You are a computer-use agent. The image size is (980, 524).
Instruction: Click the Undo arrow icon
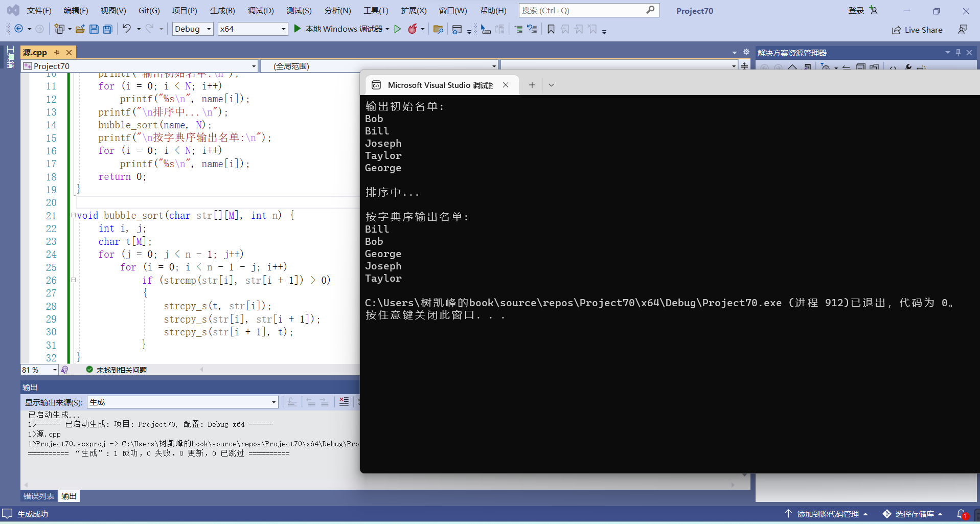point(127,29)
